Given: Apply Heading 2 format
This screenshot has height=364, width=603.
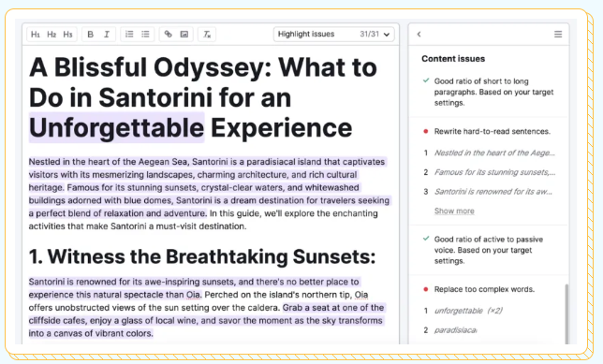Looking at the screenshot, I should click(x=51, y=35).
